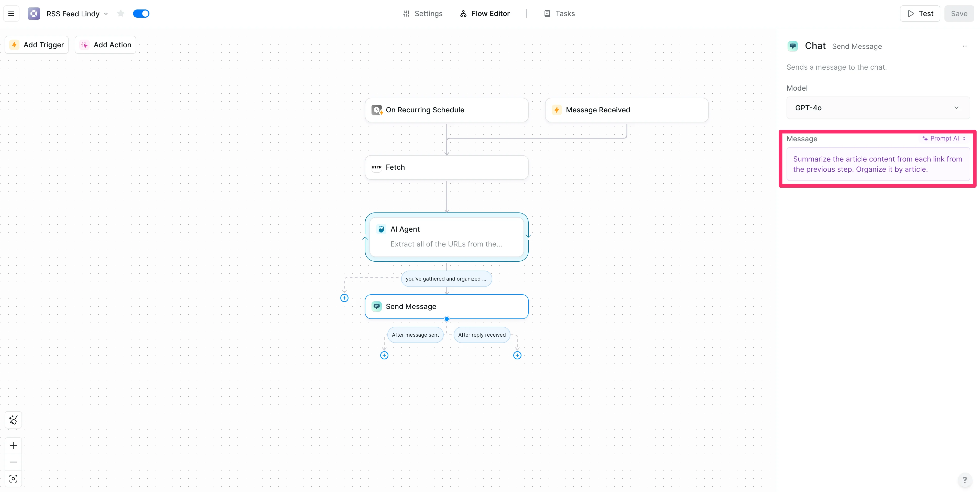Click the fit view icon
980x492 pixels.
pos(13,479)
